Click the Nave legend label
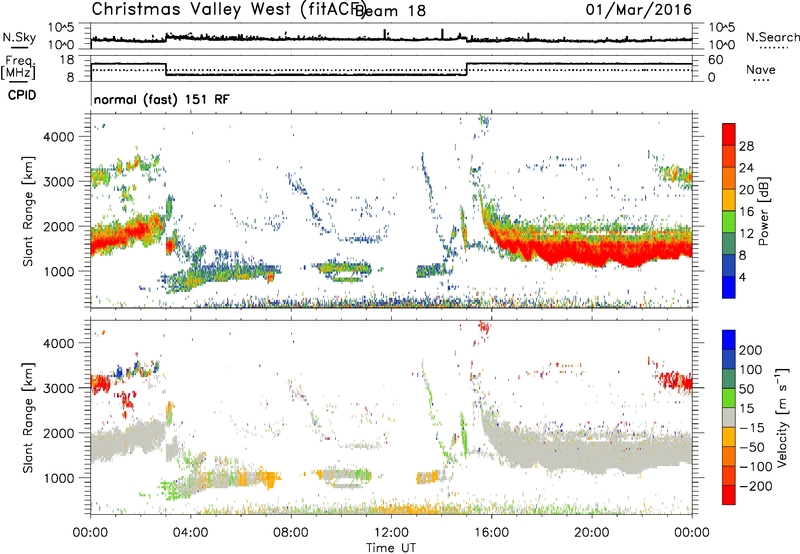Image resolution: width=800 pixels, height=554 pixels. pyautogui.click(x=761, y=69)
